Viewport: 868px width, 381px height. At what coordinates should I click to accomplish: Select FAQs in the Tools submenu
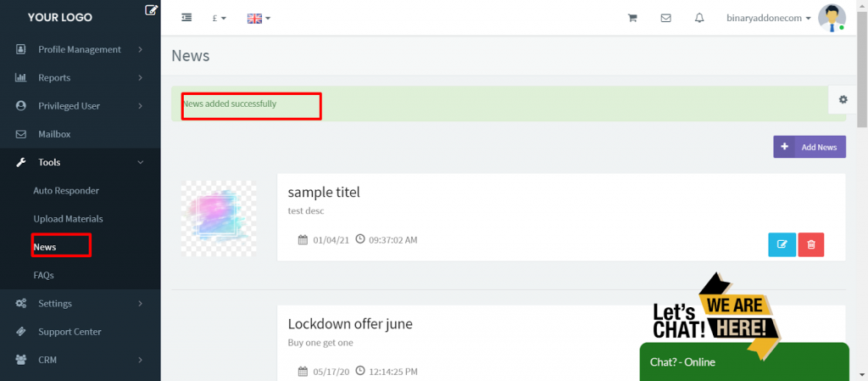44,275
